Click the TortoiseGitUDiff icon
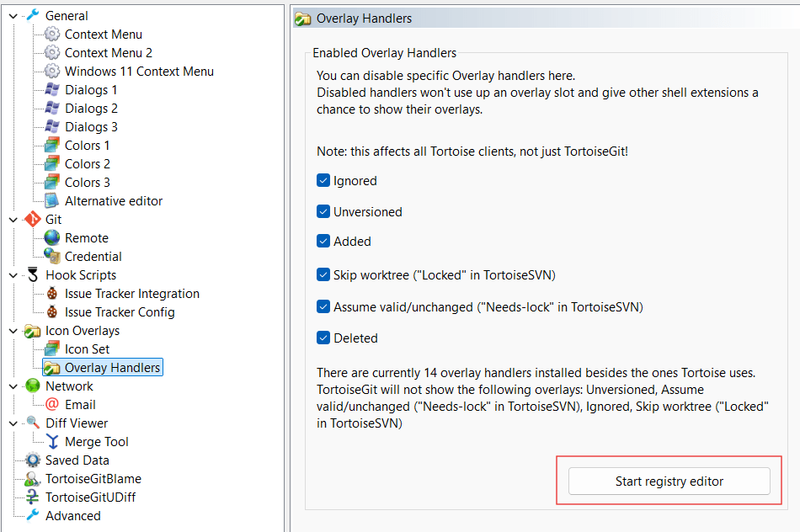 click(x=33, y=497)
